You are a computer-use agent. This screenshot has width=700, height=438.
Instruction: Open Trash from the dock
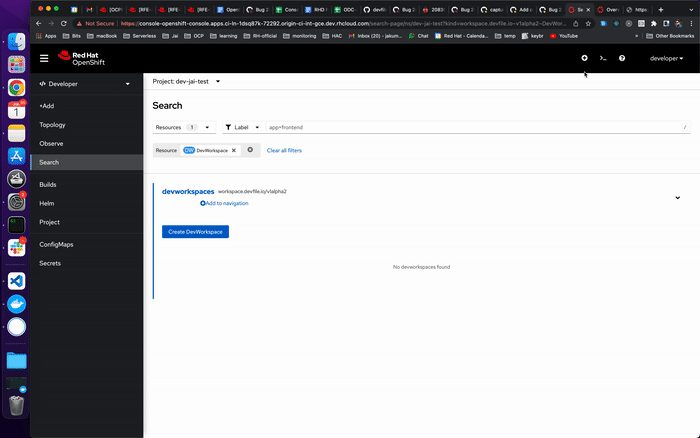click(17, 405)
